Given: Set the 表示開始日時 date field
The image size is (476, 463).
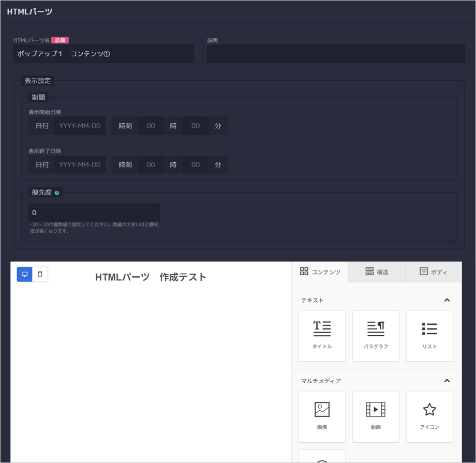Looking at the screenshot, I should pyautogui.click(x=80, y=126).
